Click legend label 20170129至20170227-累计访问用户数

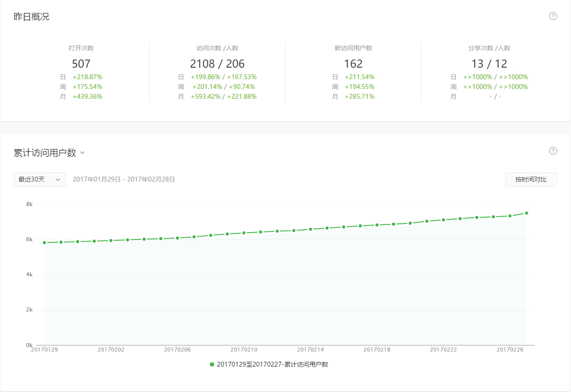[x=272, y=364]
